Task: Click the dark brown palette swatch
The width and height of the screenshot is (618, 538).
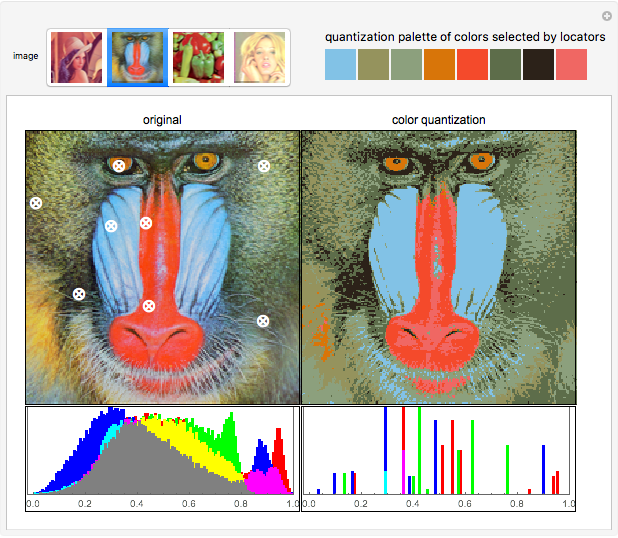Action: click(538, 64)
